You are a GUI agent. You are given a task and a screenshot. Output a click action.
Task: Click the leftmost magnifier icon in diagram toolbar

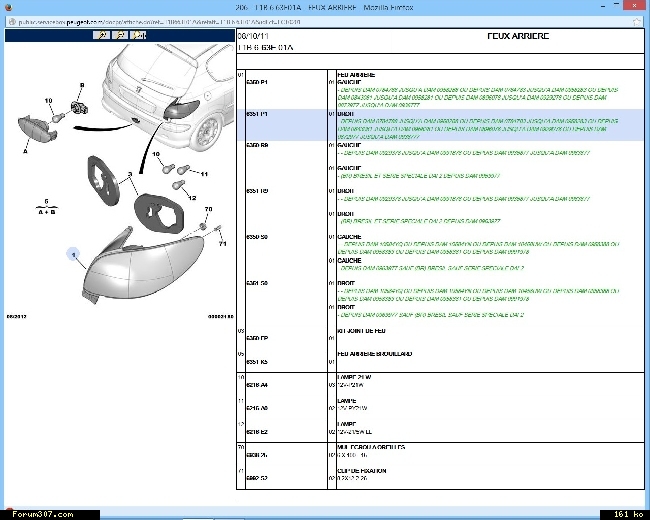[101, 35]
